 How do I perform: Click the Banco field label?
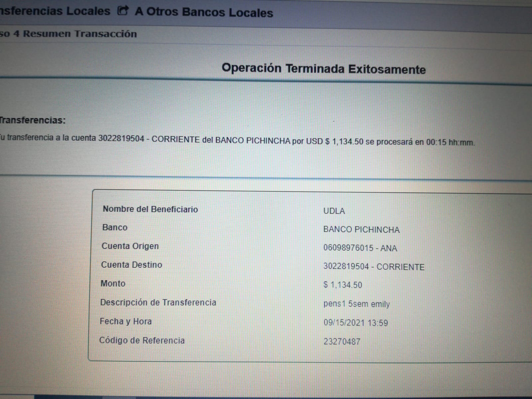tap(115, 227)
